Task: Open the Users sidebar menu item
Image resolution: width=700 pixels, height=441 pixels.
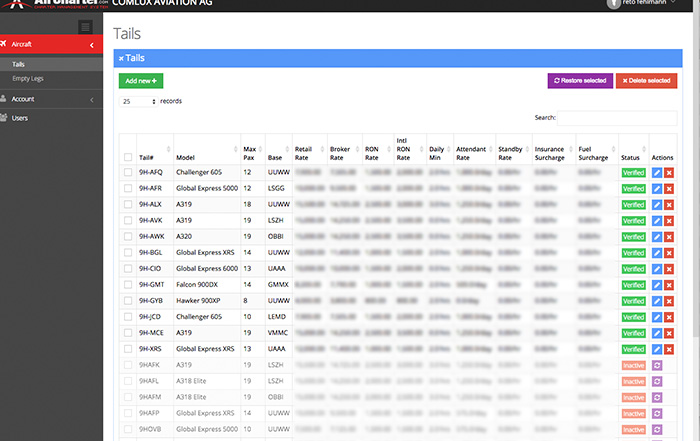Action: pos(20,118)
